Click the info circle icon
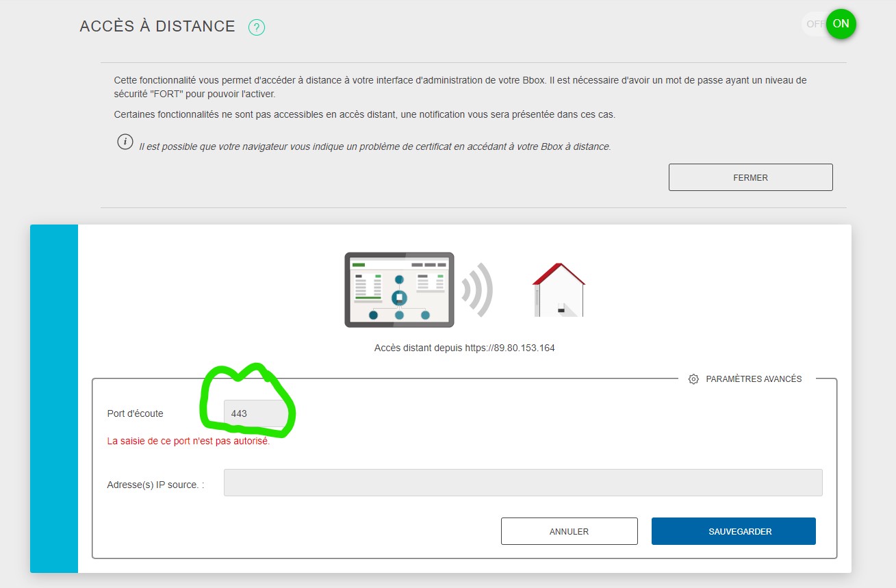 125,142
